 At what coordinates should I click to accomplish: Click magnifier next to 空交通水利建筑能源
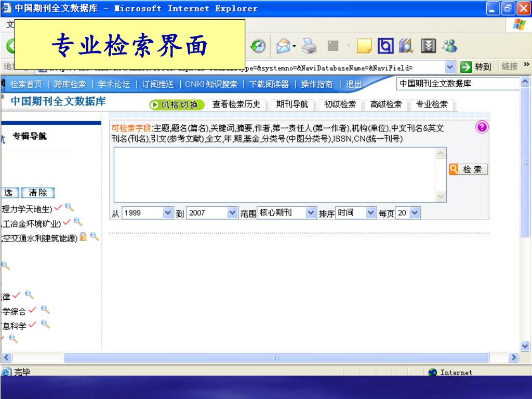coord(95,236)
